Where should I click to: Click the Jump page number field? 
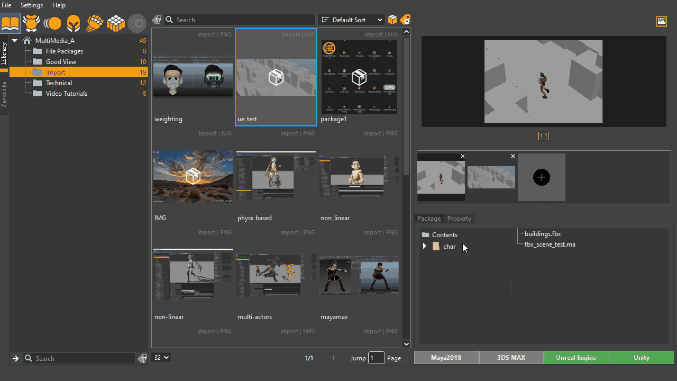click(376, 358)
